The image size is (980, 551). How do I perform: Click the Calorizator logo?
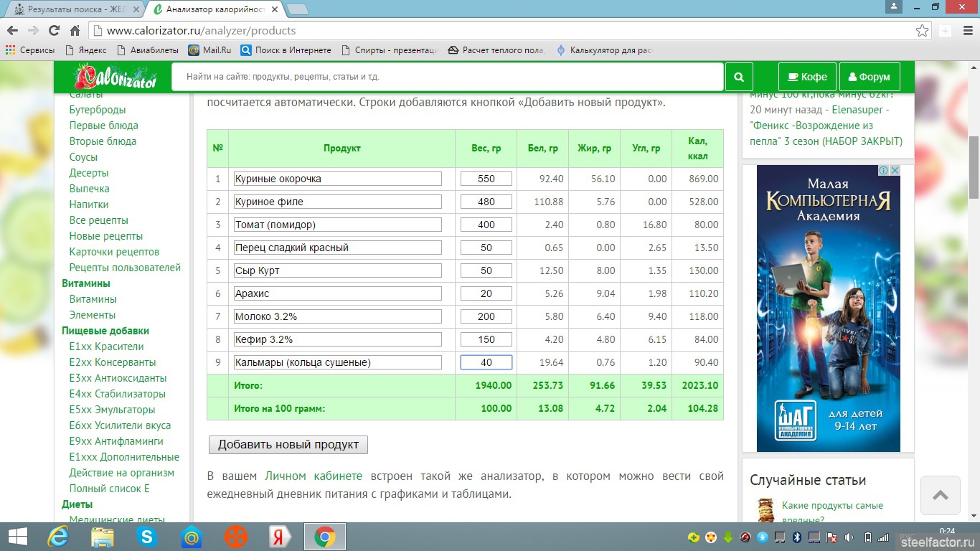[116, 77]
